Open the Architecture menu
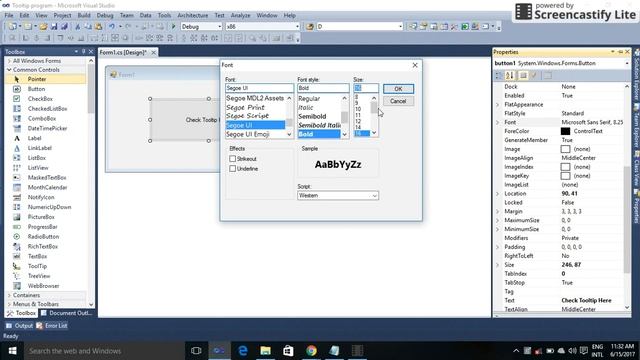Screen dimensions: 640x360 [x=192, y=16]
